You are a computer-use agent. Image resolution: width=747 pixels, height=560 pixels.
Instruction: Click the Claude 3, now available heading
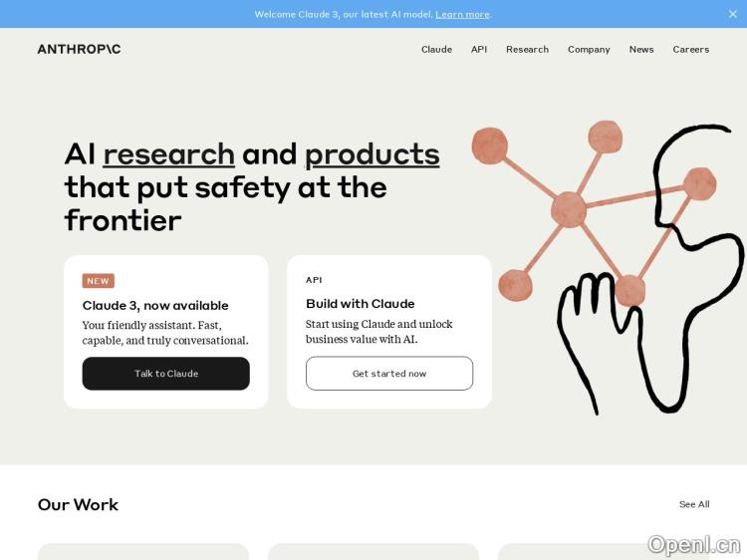pos(155,305)
